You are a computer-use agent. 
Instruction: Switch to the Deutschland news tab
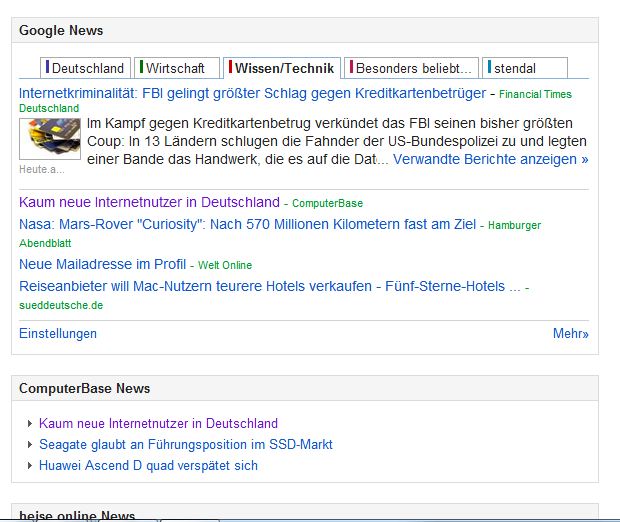85,68
